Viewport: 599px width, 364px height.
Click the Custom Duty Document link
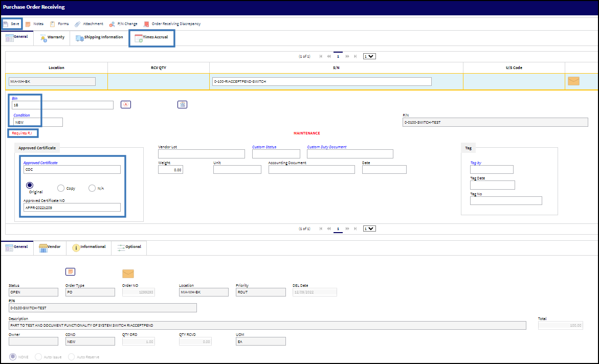[x=327, y=147]
